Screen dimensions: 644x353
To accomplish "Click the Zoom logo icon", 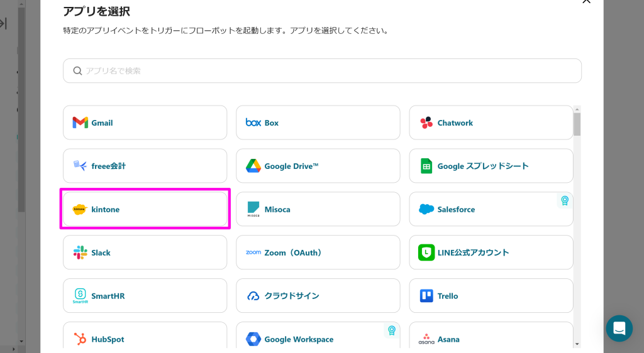I will coord(253,253).
